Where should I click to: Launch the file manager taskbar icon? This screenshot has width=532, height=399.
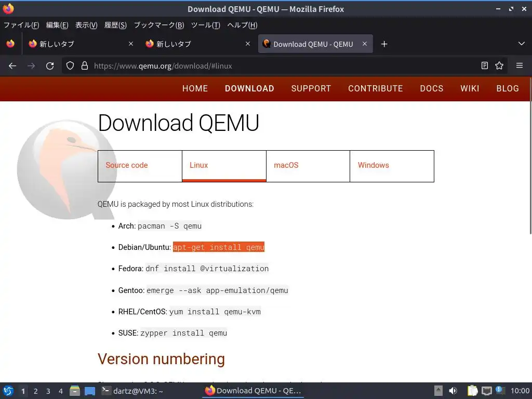tap(75, 391)
